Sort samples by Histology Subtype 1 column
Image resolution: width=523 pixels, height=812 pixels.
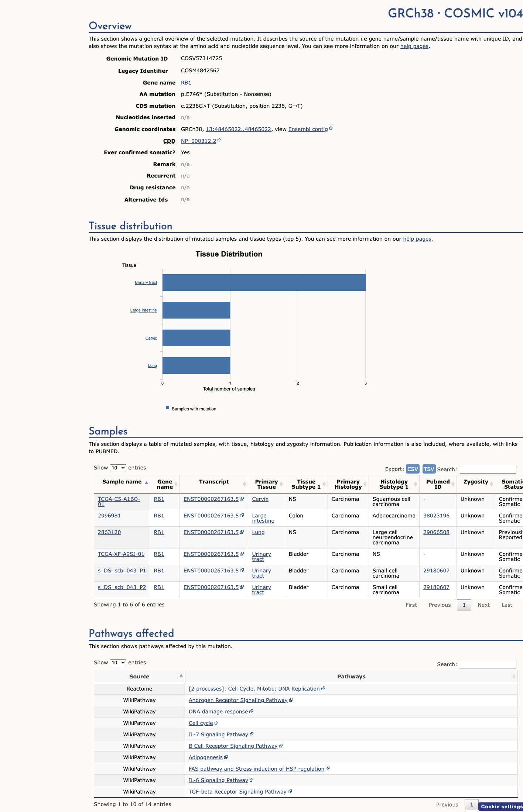[394, 484]
